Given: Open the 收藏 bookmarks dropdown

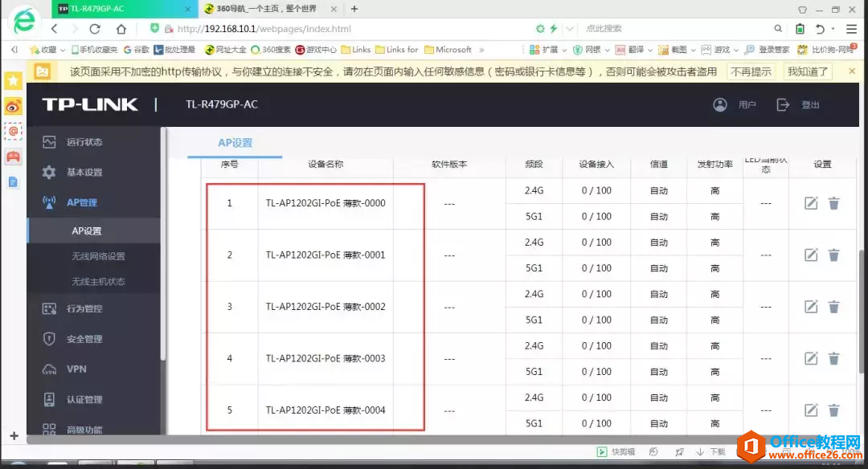Looking at the screenshot, I should [x=47, y=50].
